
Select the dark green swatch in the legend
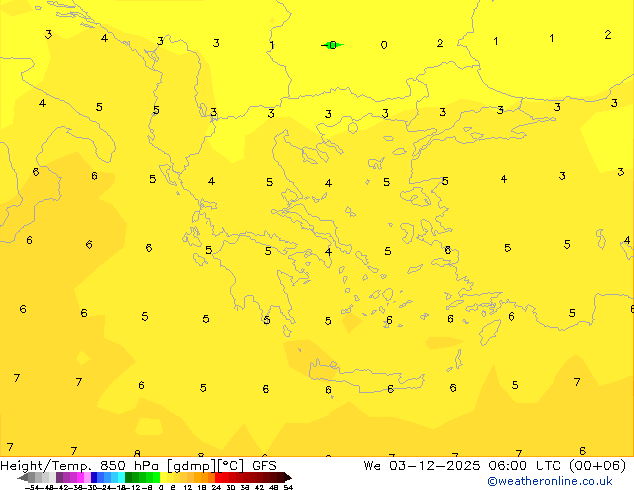[129, 477]
